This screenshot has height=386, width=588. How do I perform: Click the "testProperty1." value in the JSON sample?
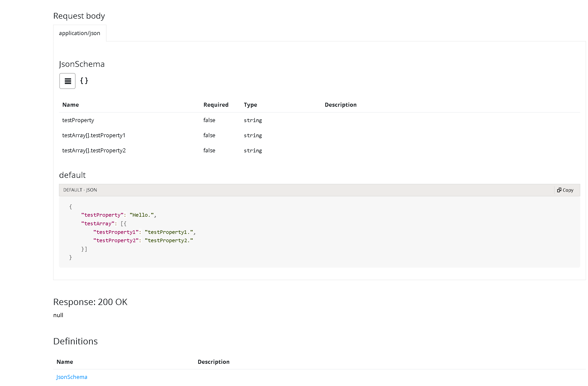[x=169, y=232]
